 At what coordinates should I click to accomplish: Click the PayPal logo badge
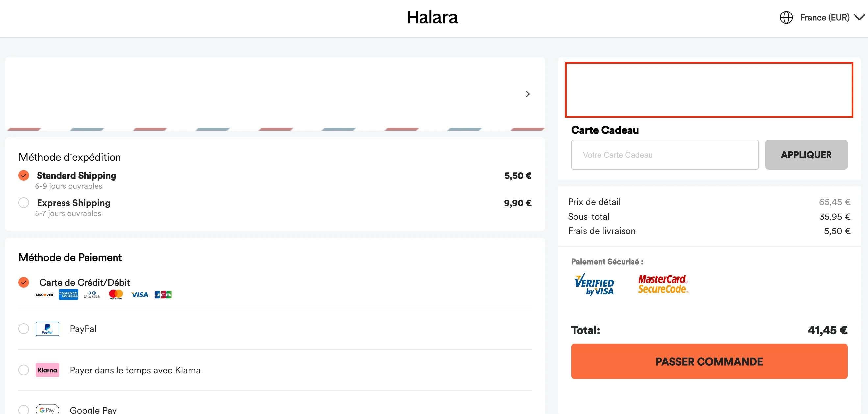[47, 328]
